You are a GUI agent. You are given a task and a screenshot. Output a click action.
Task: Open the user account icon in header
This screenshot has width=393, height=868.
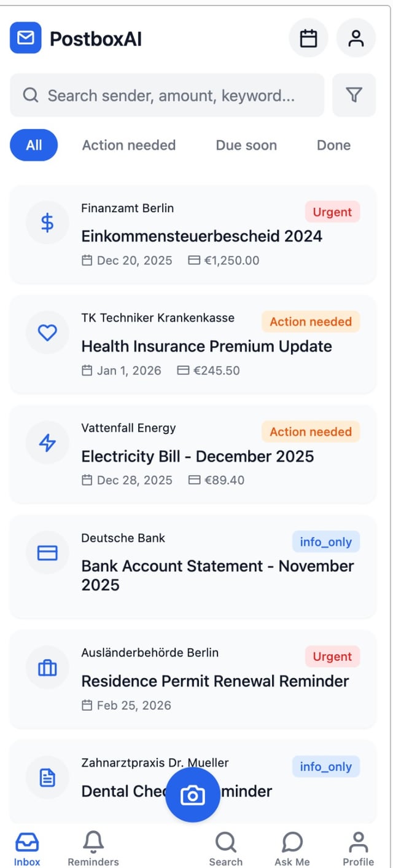tap(356, 39)
